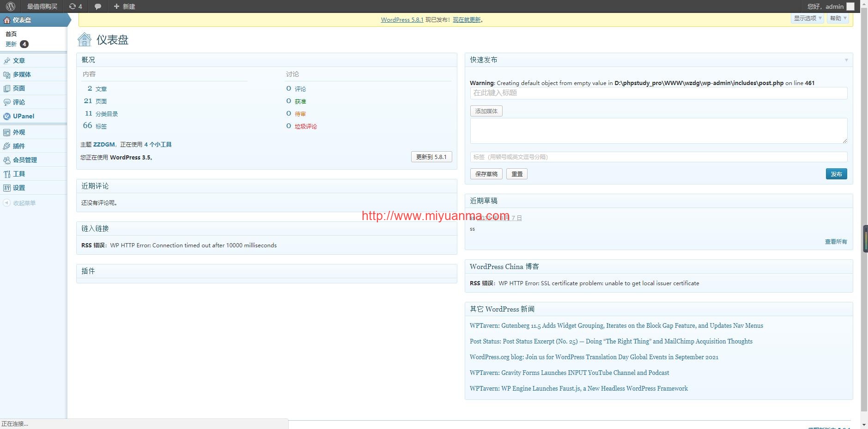
Task: Open the 0 待审 pending link
Action: point(296,114)
